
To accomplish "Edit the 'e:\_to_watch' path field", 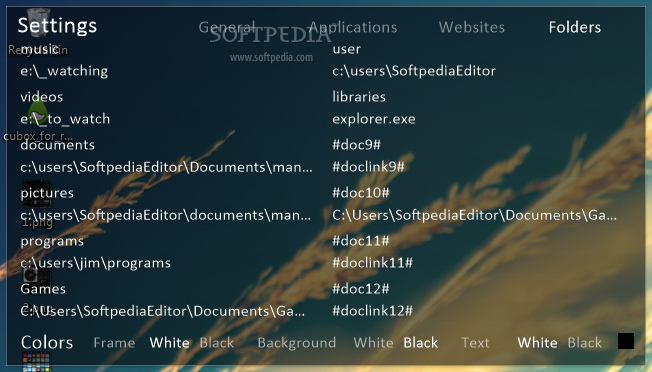I will point(65,119).
